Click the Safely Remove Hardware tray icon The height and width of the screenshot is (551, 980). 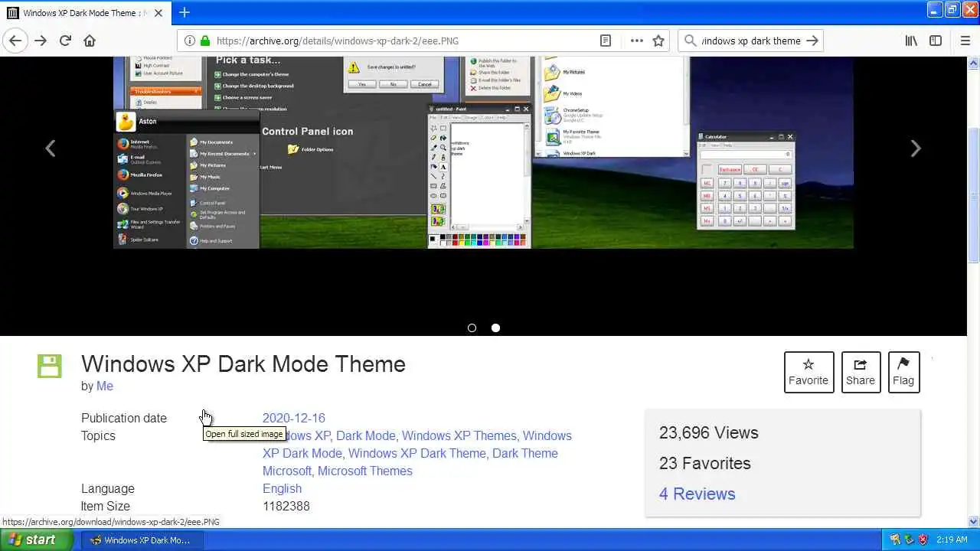[x=910, y=540]
